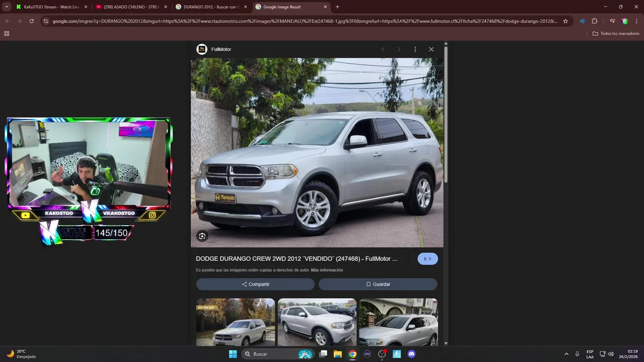Close the Google Image Result tab
The width and height of the screenshot is (644, 362).
coord(325,7)
